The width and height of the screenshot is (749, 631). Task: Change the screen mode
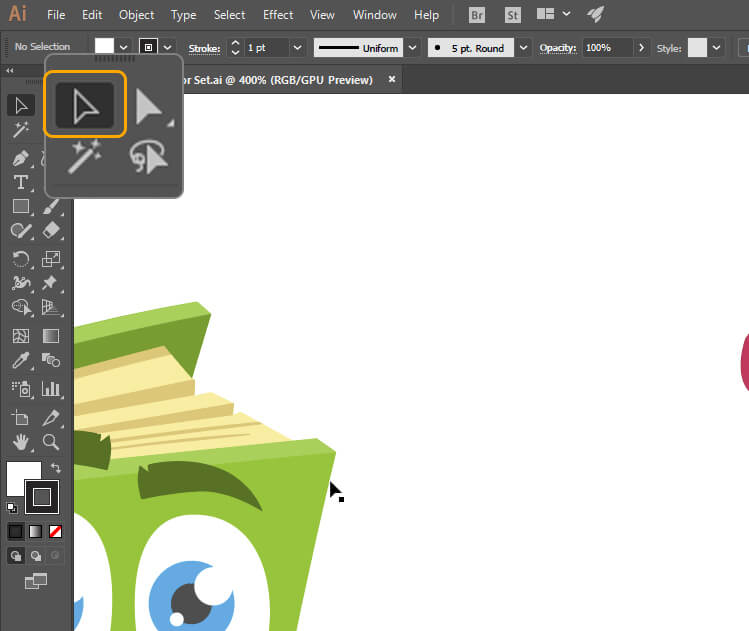point(36,581)
